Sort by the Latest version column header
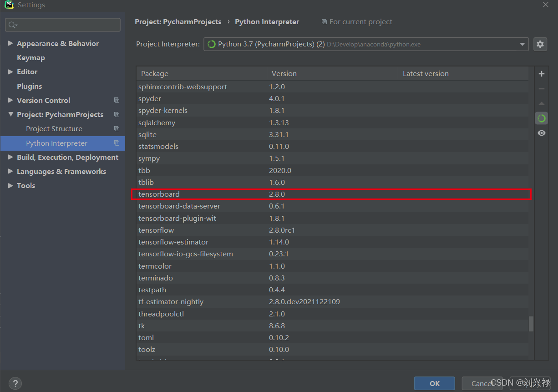558x392 pixels. coord(463,73)
